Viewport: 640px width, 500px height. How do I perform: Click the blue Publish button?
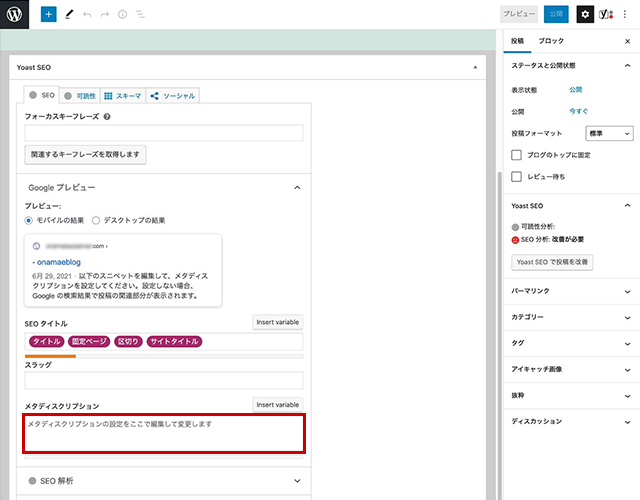[x=556, y=14]
